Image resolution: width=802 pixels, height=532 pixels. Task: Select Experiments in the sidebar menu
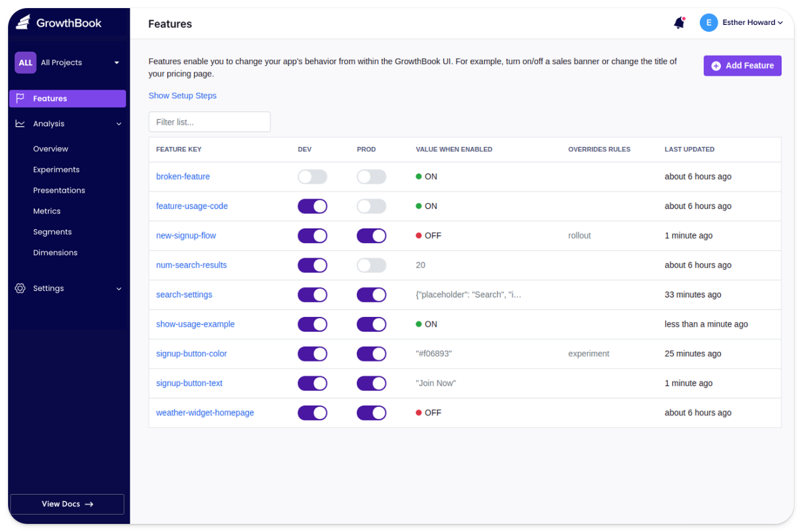point(56,169)
